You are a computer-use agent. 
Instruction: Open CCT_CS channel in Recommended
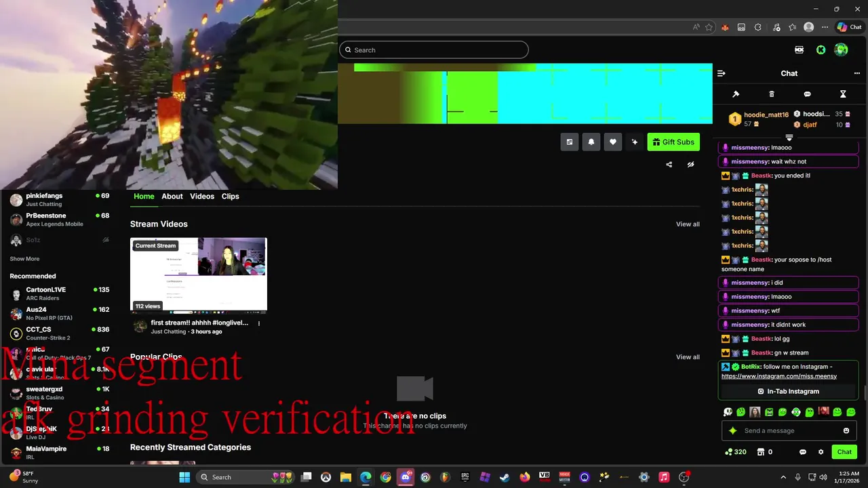[60, 333]
